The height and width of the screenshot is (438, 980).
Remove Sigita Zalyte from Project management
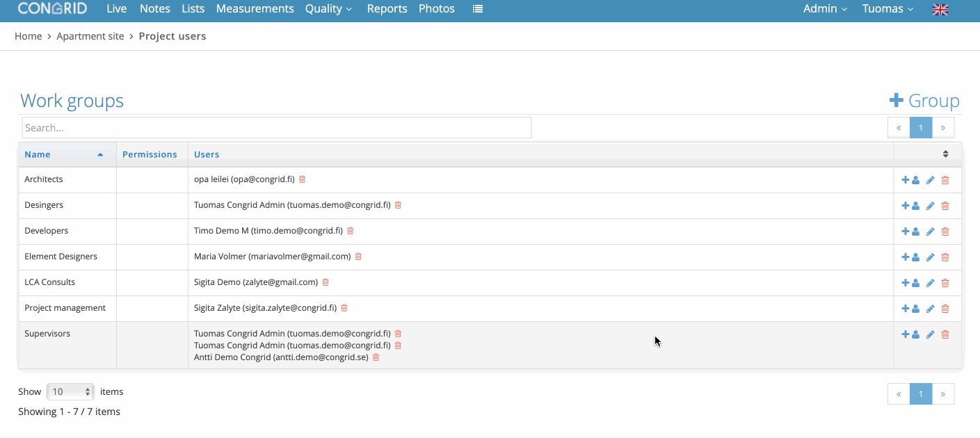point(344,308)
